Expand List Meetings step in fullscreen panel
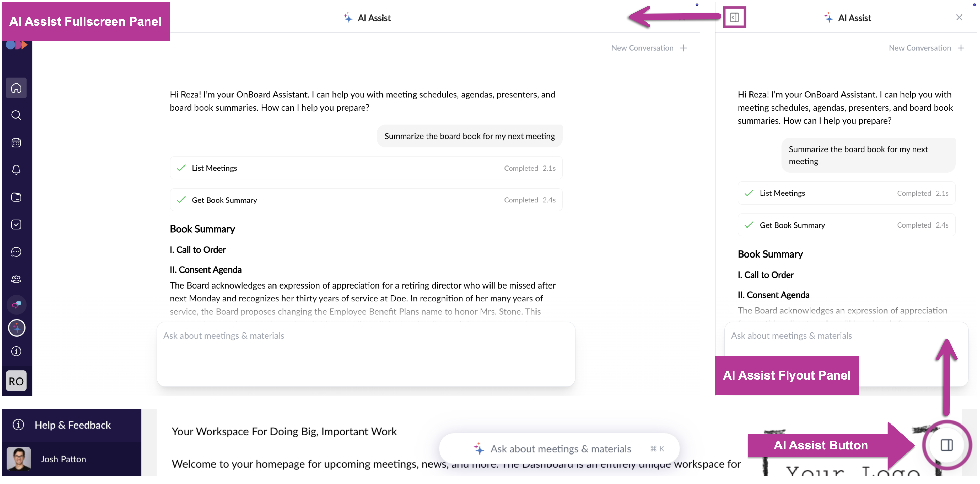Screen dimensions: 980x484 tap(366, 168)
